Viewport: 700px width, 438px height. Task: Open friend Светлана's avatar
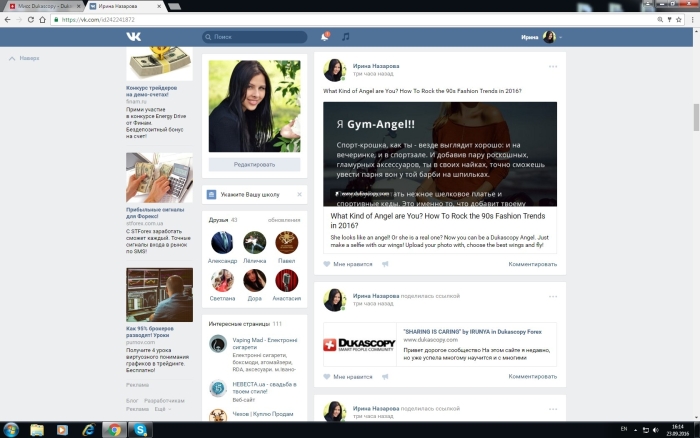(222, 280)
